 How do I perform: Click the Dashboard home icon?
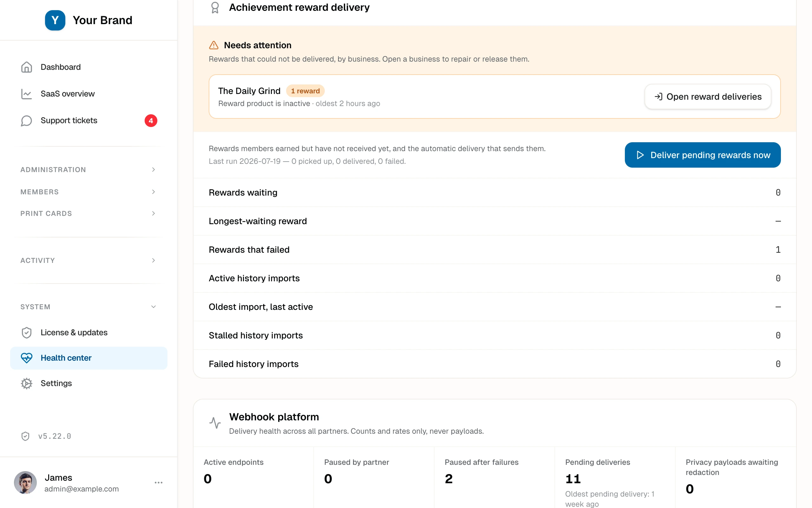pos(27,67)
